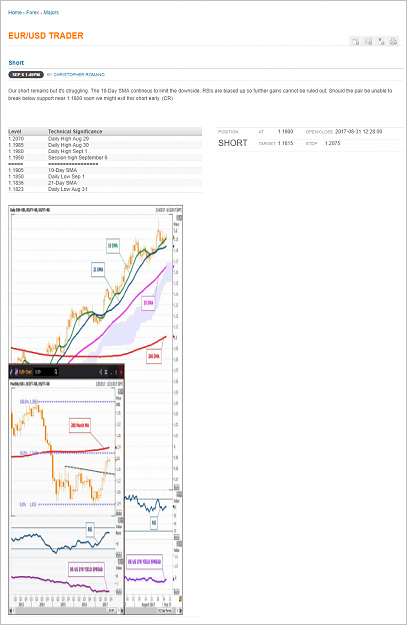Click the SHORT position label
The height and width of the screenshot is (625, 407).
point(233,143)
